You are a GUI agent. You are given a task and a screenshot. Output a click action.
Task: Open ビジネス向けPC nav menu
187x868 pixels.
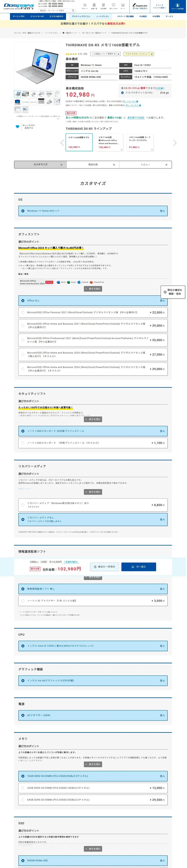point(57,16)
